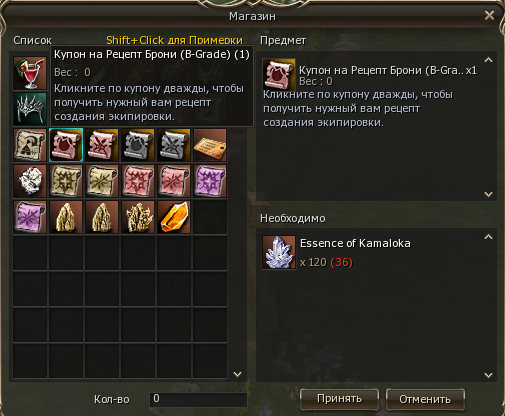Choose the orange gemstone item
The image size is (505, 416).
tap(174, 217)
